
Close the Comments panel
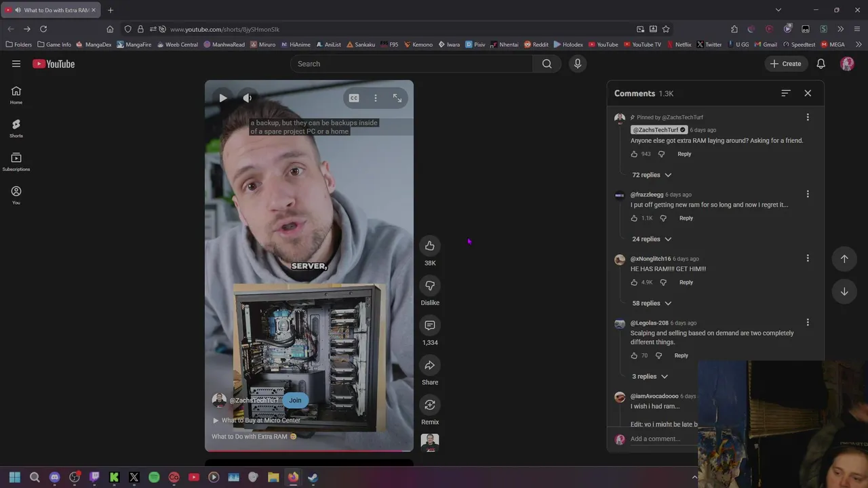click(x=808, y=93)
